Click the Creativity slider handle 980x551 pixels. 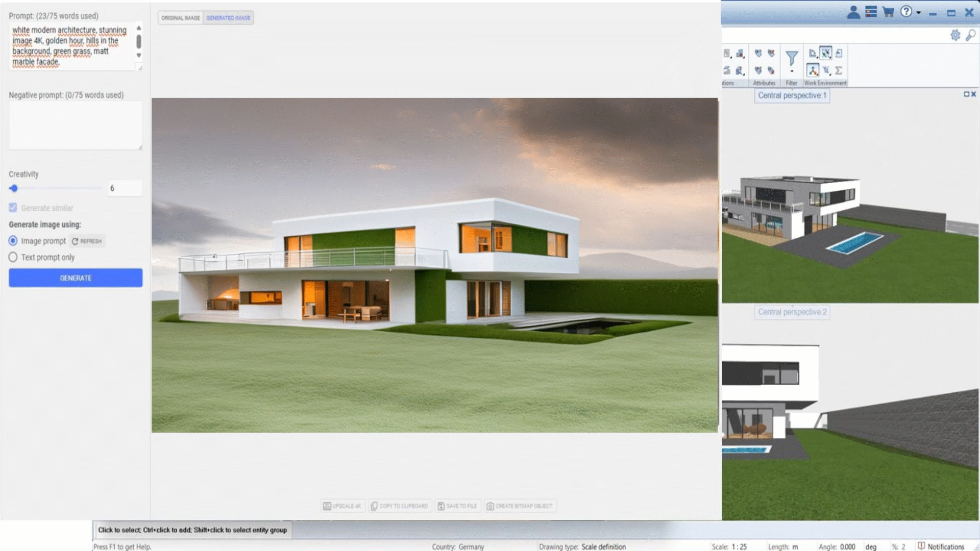(x=14, y=188)
